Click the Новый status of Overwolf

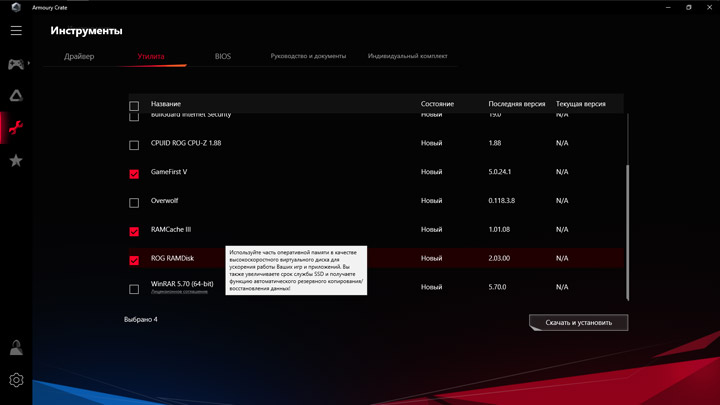pyautogui.click(x=432, y=201)
